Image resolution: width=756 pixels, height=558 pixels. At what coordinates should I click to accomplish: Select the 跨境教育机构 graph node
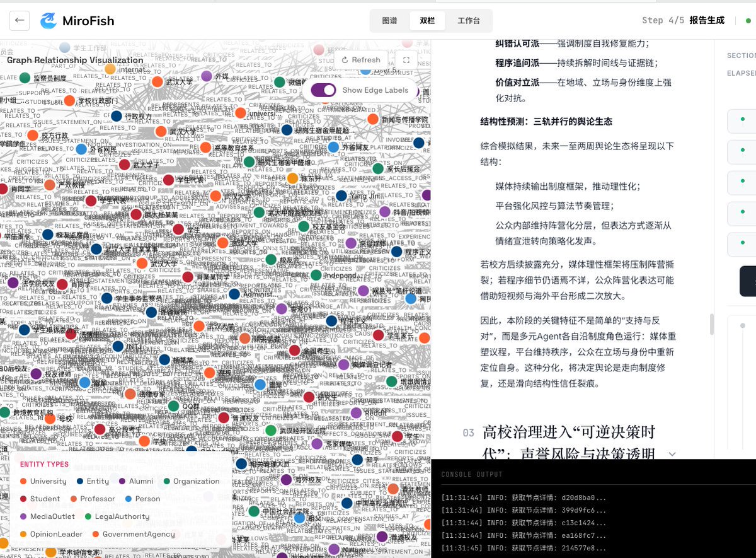[x=5, y=412]
